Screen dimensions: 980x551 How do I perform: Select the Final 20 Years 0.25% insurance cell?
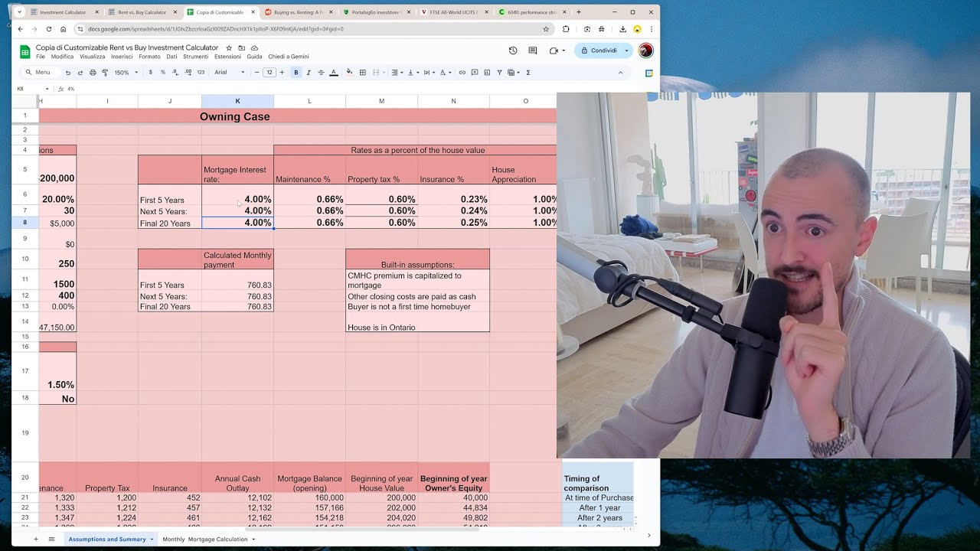tap(453, 223)
